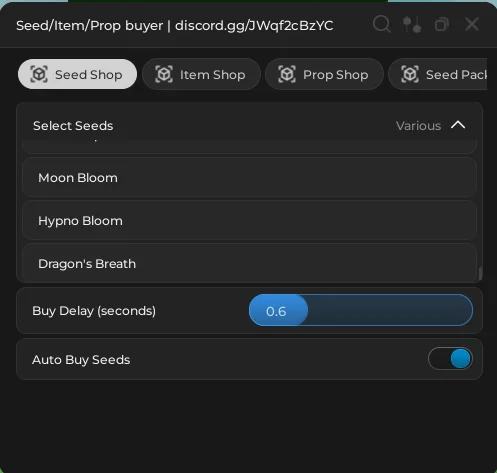Close the Seed/Item/Prop buyer window
Screen dimensions: 497x473
click(x=472, y=24)
